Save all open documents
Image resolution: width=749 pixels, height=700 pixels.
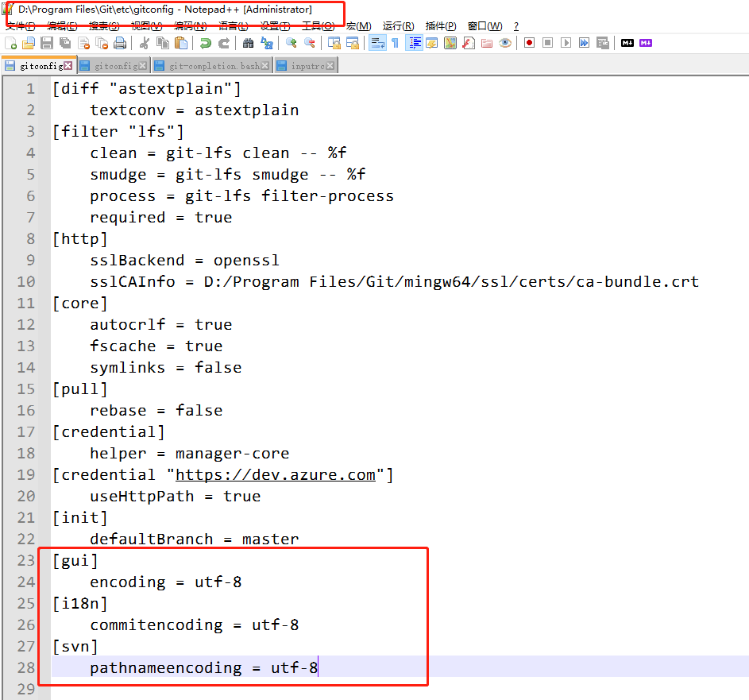64,42
